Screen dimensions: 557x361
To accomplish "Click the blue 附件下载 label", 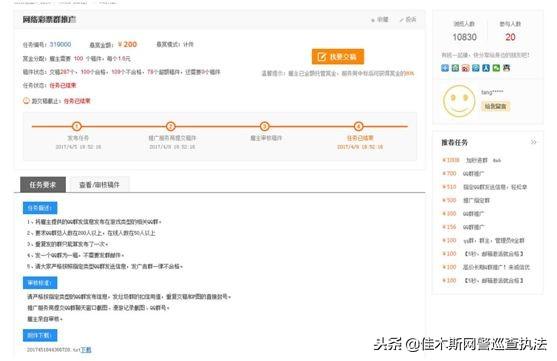I will tap(40, 335).
